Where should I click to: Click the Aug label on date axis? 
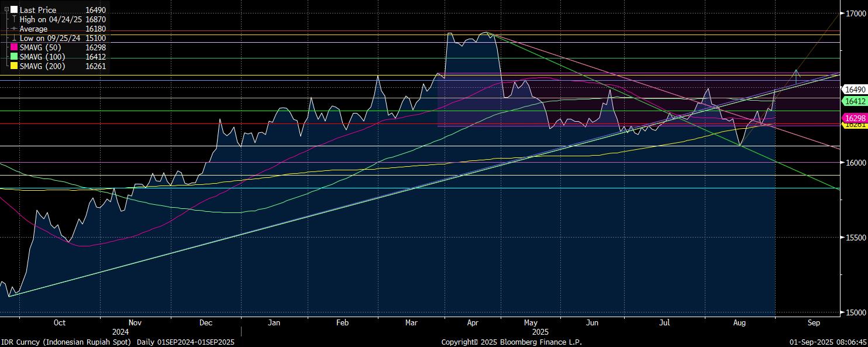point(739,322)
